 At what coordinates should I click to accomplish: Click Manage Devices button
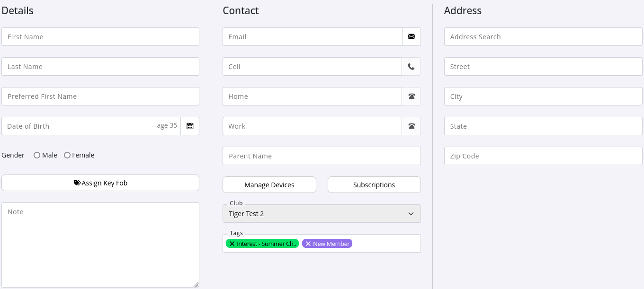[x=269, y=185]
